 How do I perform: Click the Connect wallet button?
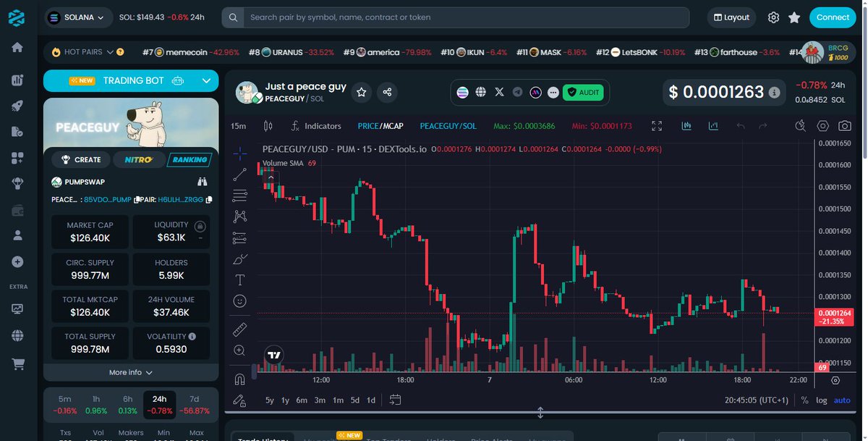(x=833, y=17)
